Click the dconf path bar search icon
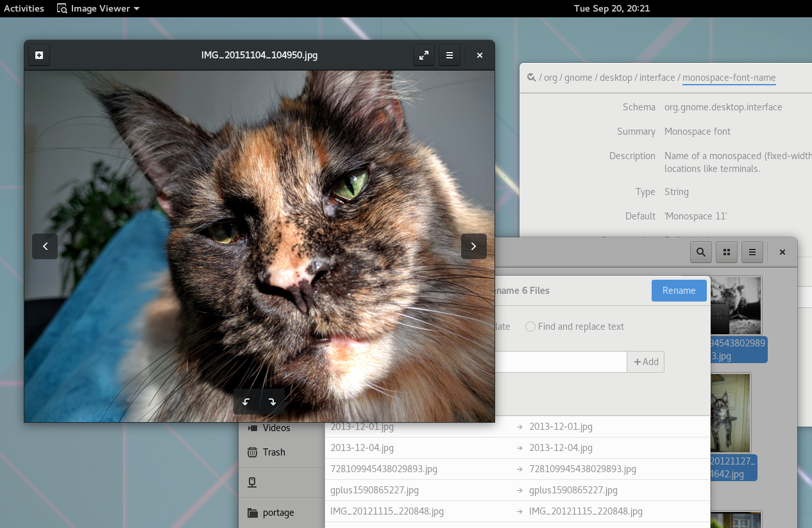 pos(531,78)
